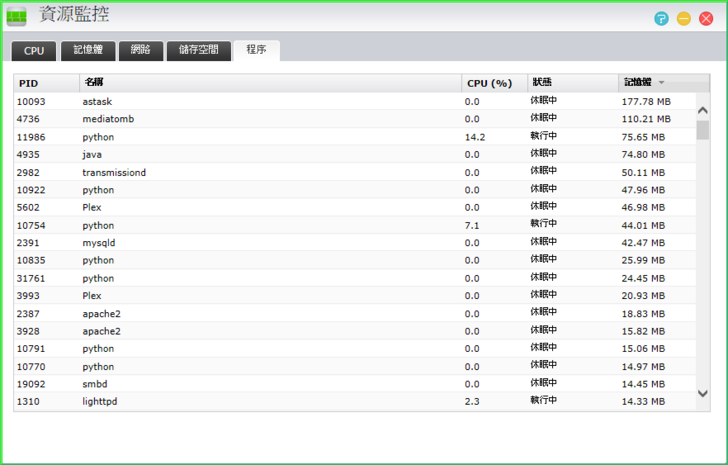728x465 pixels.
Task: Click PID 11986 cell
Action: coord(31,137)
